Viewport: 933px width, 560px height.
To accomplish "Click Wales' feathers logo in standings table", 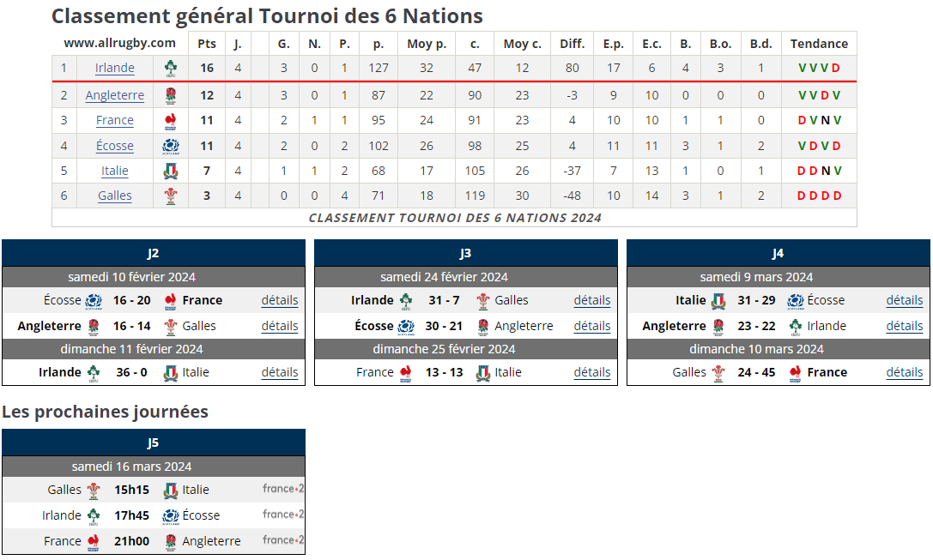I will [x=171, y=196].
